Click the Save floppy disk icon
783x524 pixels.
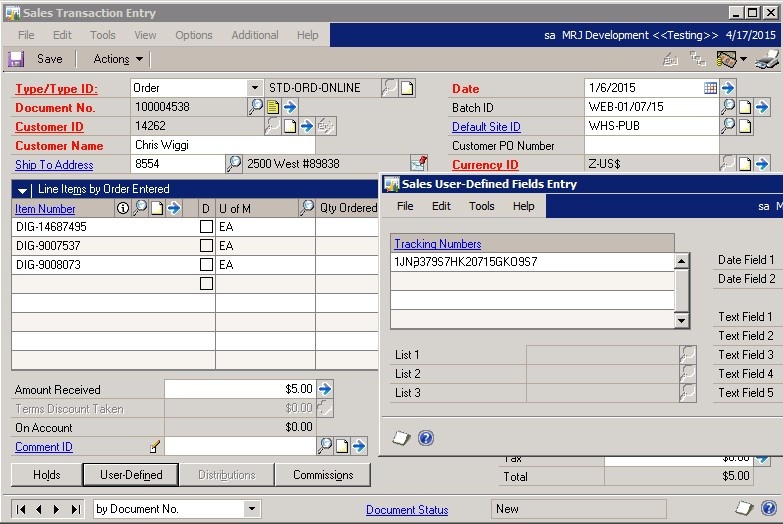pyautogui.click(x=16, y=59)
